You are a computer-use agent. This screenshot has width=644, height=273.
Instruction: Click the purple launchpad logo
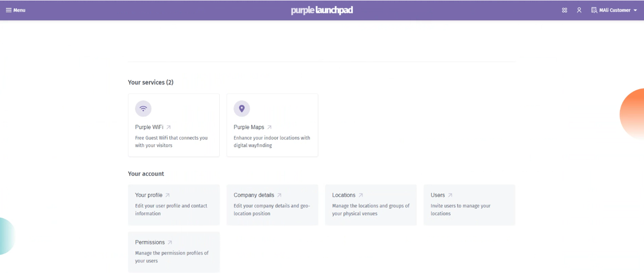[x=322, y=10]
